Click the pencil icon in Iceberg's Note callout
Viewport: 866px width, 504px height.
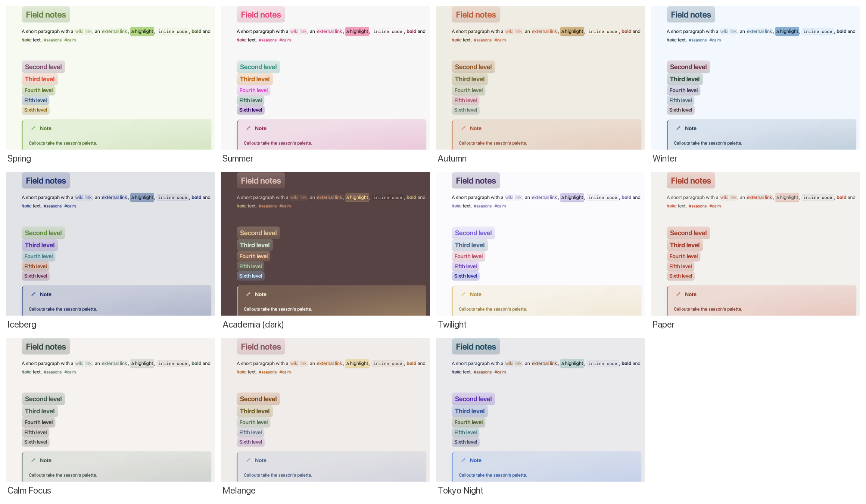click(x=33, y=294)
